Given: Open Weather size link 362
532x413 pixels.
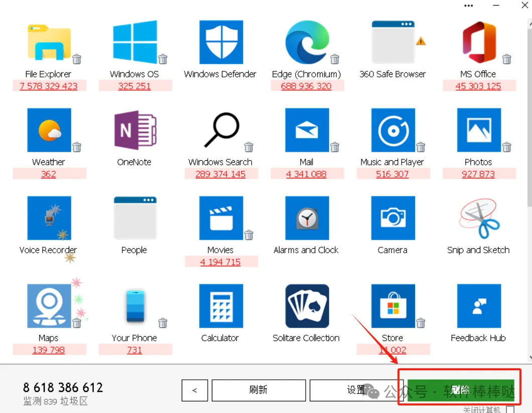Looking at the screenshot, I should tap(49, 174).
